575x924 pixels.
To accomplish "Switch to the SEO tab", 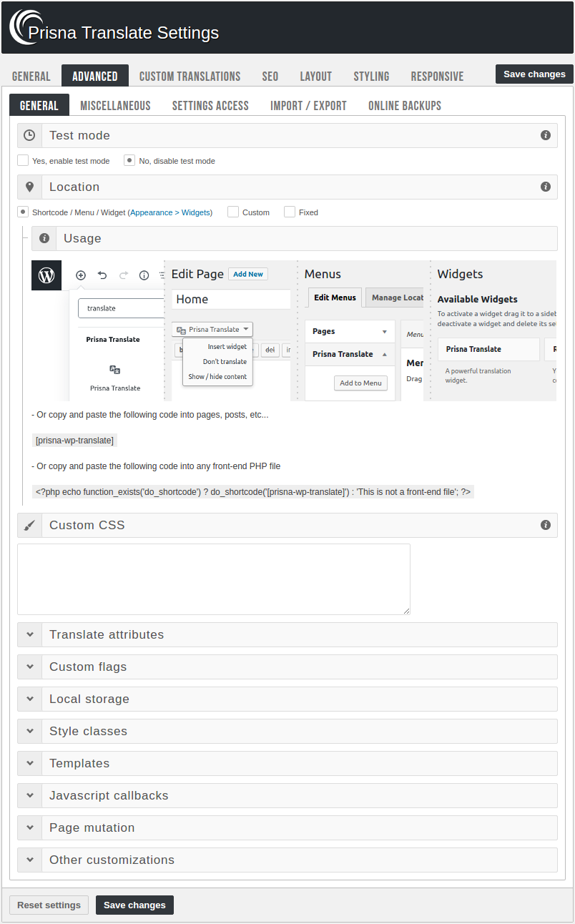I will click(270, 75).
